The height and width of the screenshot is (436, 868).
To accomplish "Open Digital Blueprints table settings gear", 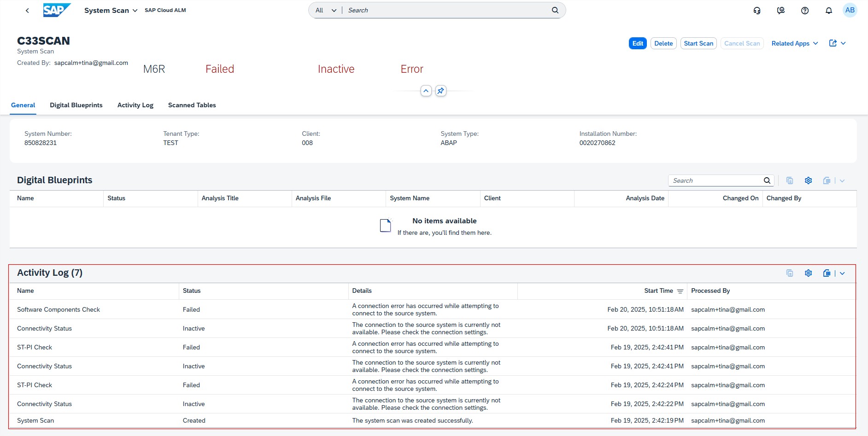I will [808, 180].
